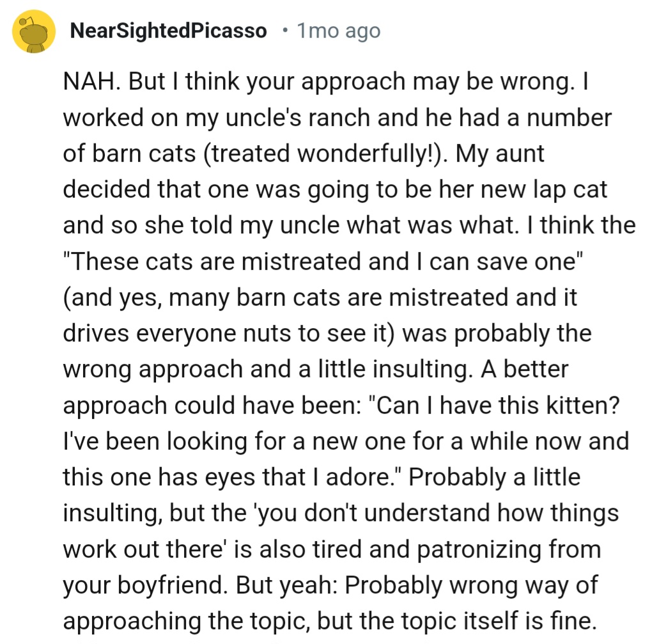The image size is (650, 644).
Task: Click the text 'this one has eyes that I adore.'
Action: point(232,477)
